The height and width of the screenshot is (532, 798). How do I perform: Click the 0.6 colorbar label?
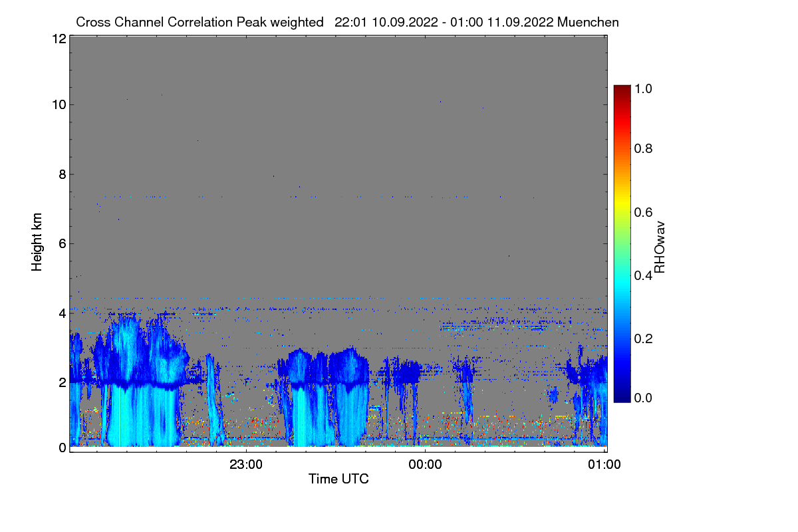coord(644,211)
